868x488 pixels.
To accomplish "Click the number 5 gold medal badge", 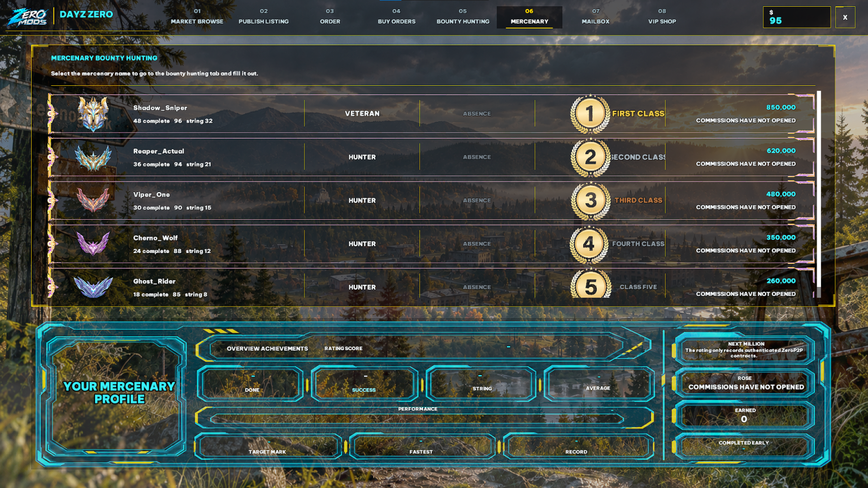I will [x=590, y=284].
